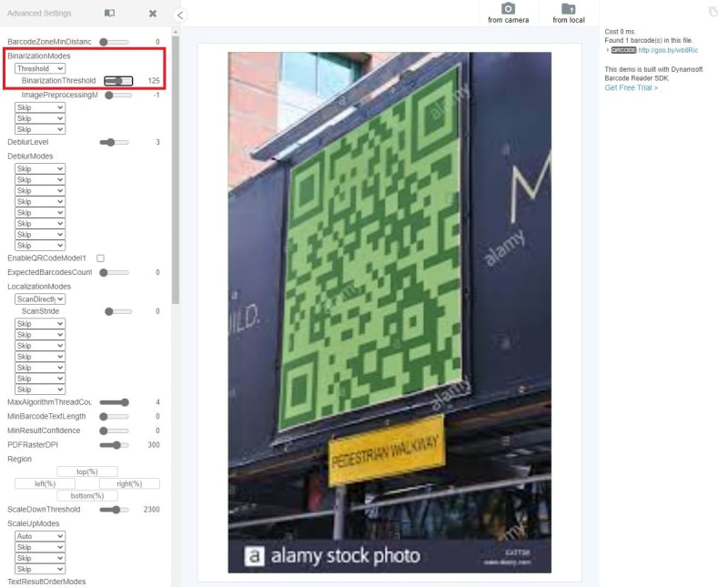The width and height of the screenshot is (728, 587).
Task: Click the copy results icon at top right
Action: [x=713, y=12]
